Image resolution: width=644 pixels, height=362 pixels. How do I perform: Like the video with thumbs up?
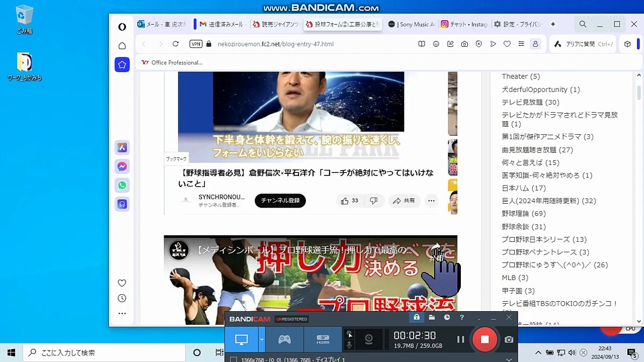349,201
